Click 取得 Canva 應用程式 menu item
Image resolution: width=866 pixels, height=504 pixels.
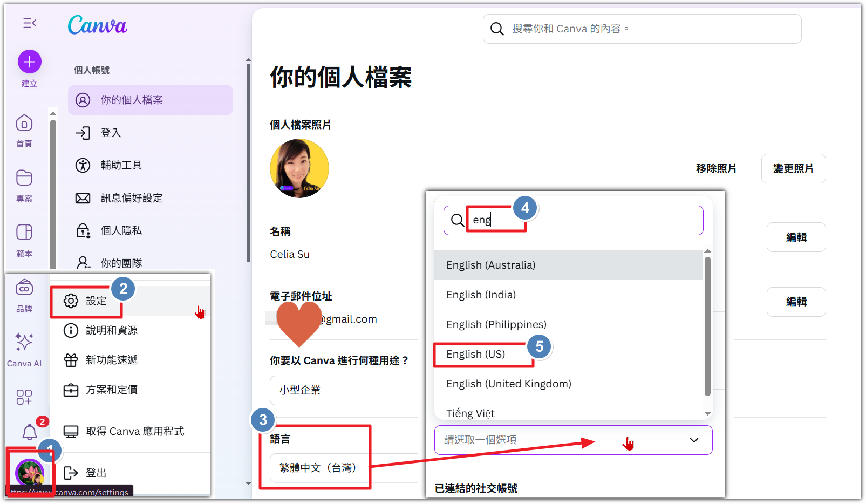pyautogui.click(x=130, y=431)
